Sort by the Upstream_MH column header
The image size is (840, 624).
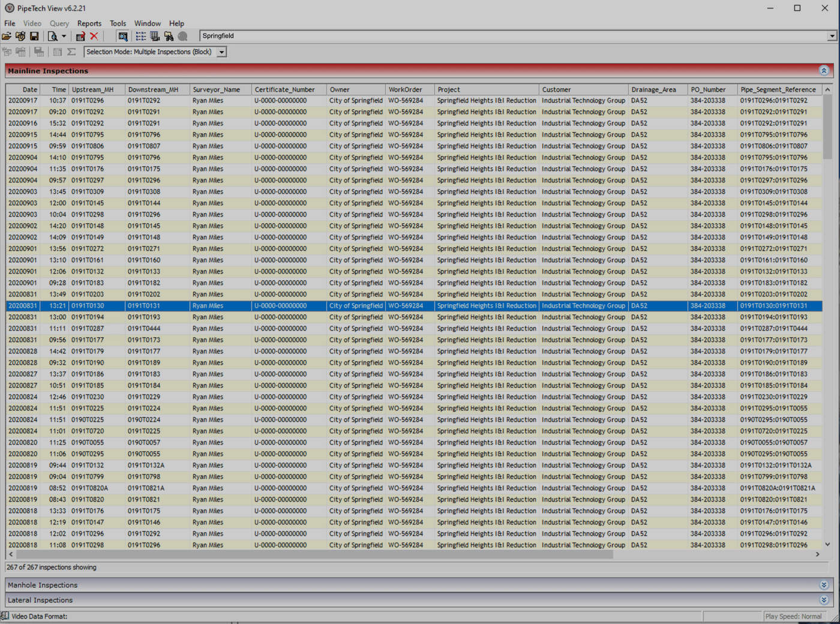point(96,89)
